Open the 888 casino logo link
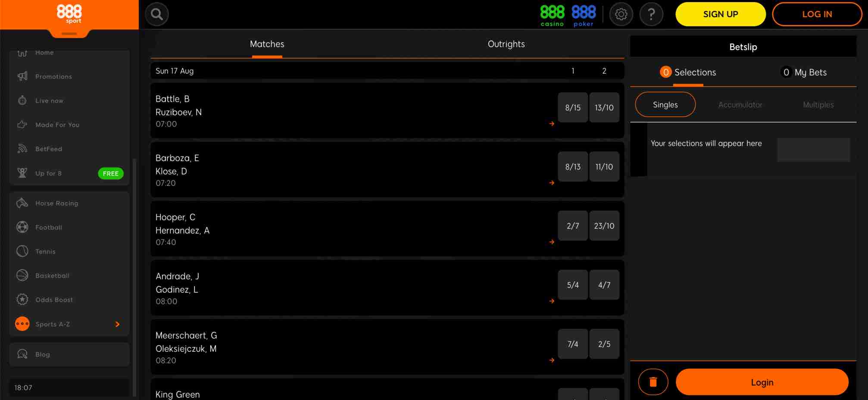The width and height of the screenshot is (868, 400). tap(552, 16)
